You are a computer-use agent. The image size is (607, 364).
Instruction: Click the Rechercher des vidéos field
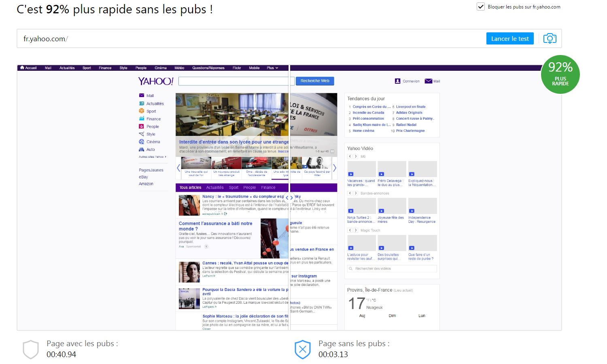coord(392,269)
